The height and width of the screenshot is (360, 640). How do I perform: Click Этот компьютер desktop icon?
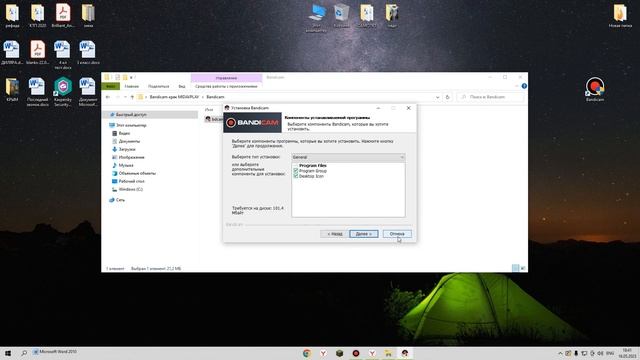point(317,18)
